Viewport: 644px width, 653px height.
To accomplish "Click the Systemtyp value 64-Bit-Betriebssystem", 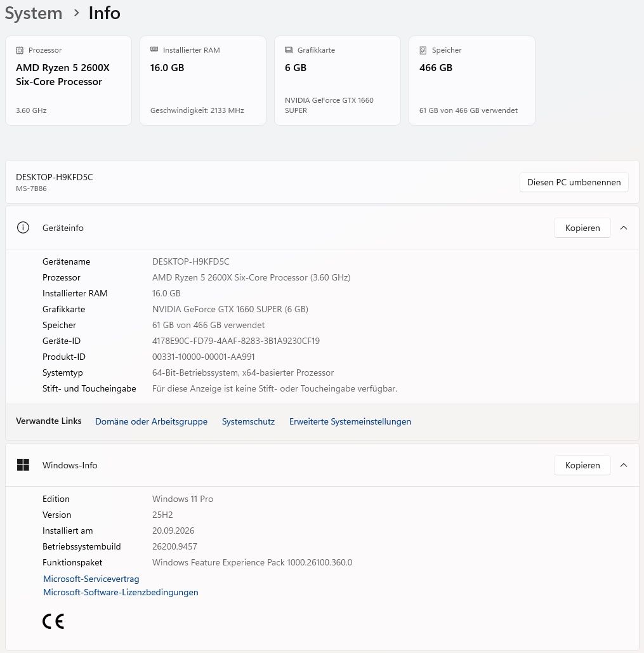I will (243, 373).
